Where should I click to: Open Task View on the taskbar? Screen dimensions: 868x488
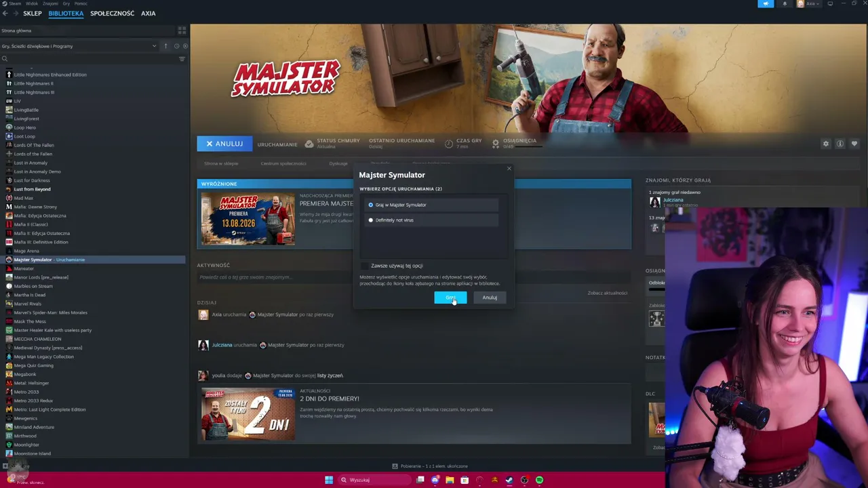coord(420,480)
